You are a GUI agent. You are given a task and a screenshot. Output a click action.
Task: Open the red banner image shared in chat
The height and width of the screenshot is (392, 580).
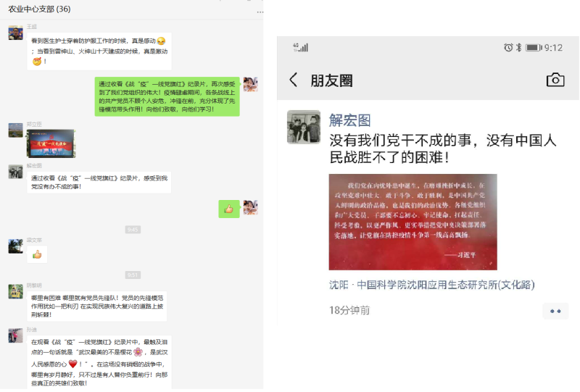coord(51,143)
